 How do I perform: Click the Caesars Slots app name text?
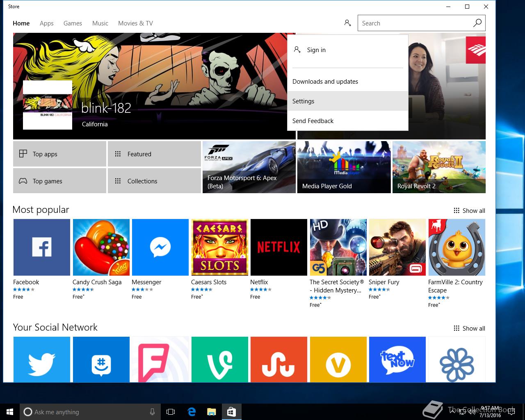point(208,282)
